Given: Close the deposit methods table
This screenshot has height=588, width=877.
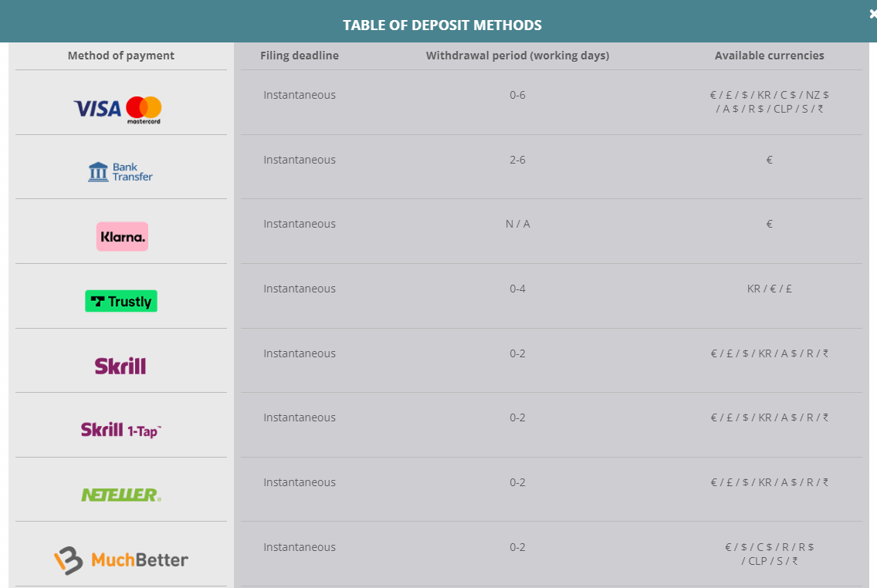Looking at the screenshot, I should [x=872, y=14].
